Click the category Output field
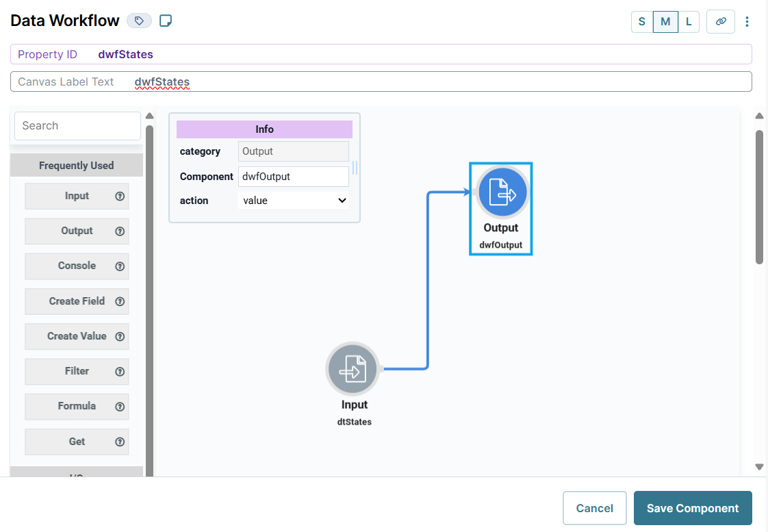 (294, 151)
